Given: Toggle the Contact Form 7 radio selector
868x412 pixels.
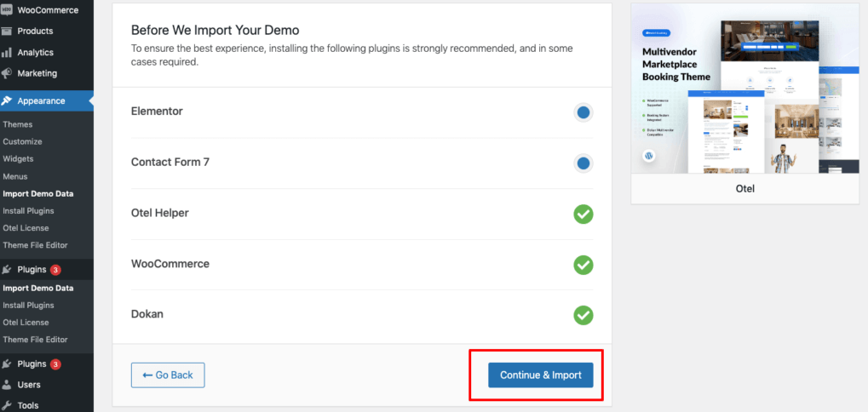Looking at the screenshot, I should tap(583, 163).
